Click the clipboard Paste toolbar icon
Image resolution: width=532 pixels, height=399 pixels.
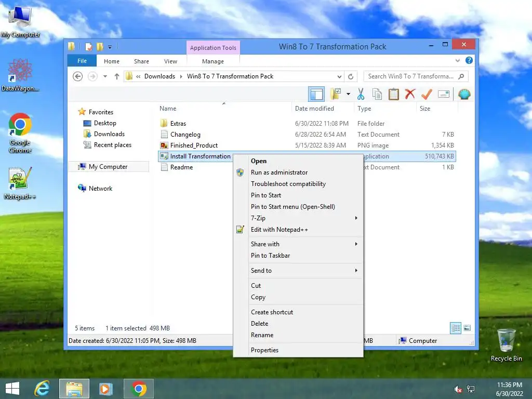point(394,95)
